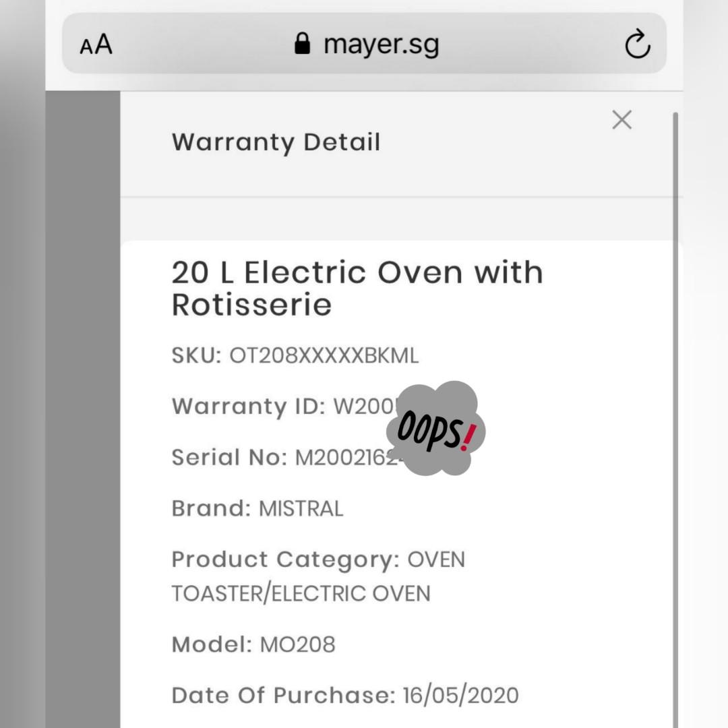
Task: Close the Warranty Detail panel
Action: (x=621, y=120)
